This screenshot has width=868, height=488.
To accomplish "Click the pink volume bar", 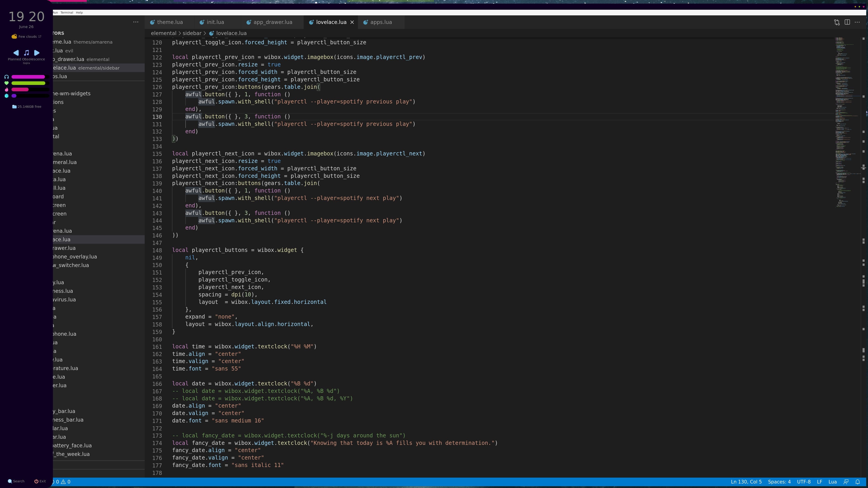I will coord(28,77).
